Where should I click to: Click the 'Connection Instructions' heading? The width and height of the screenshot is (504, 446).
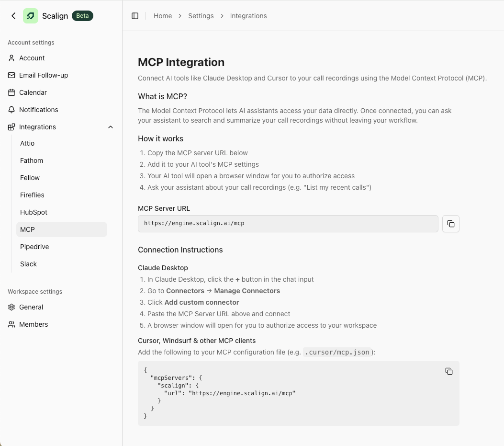(180, 250)
